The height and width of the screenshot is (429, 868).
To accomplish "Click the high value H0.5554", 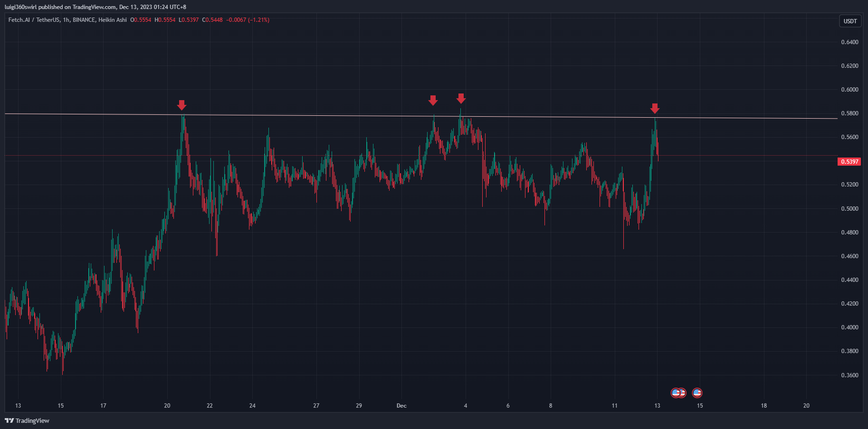I will [165, 20].
